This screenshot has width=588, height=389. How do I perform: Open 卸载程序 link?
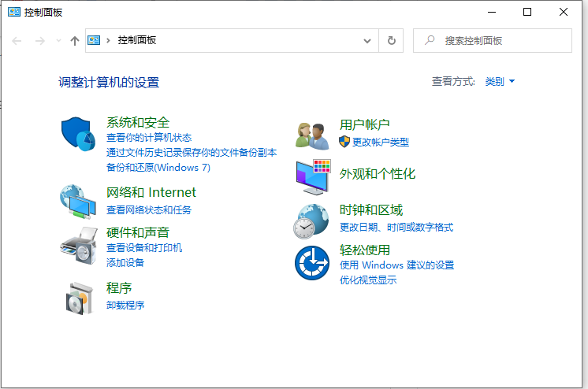coord(125,305)
